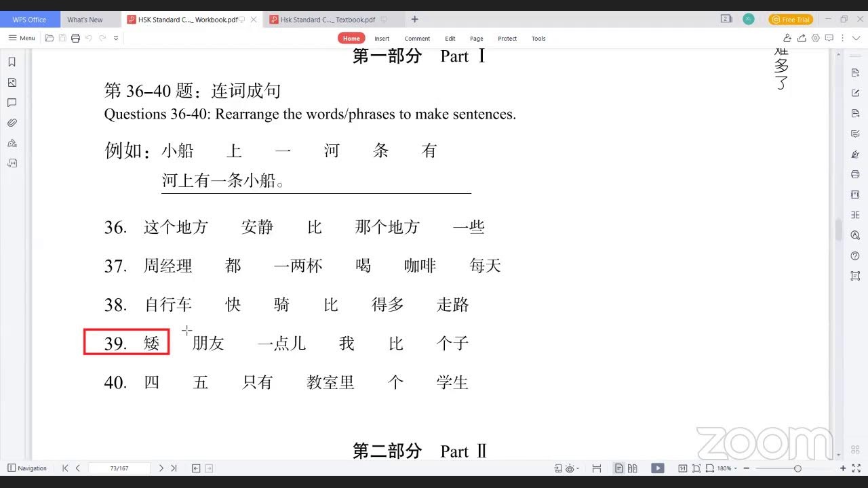Expand the quick access toolbar dropdown
The image size is (868, 488).
tap(116, 38)
